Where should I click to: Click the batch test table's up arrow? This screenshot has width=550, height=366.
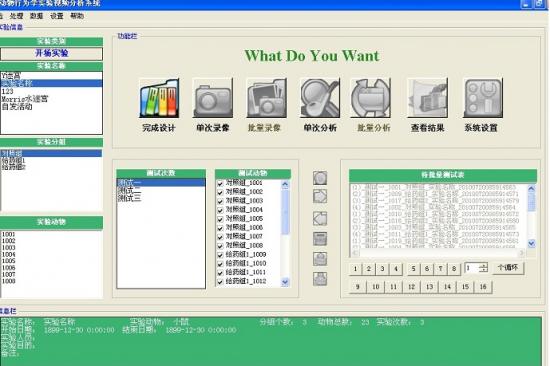531,189
